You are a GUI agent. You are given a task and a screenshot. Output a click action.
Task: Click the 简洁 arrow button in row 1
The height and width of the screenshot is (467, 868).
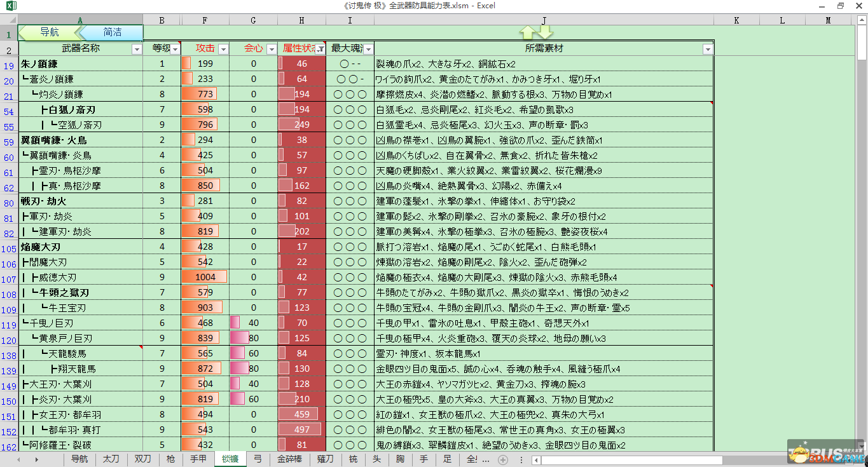point(112,32)
